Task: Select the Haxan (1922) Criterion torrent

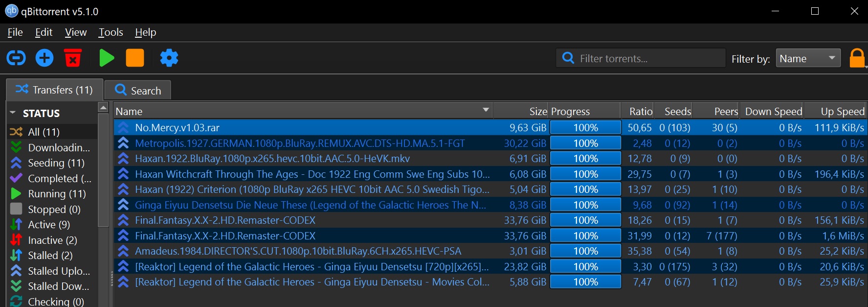Action: tap(312, 189)
